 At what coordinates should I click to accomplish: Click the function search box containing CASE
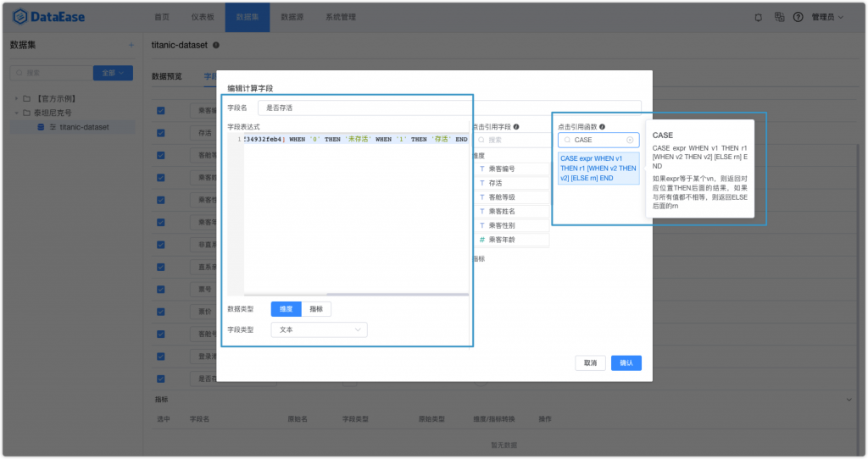[598, 140]
